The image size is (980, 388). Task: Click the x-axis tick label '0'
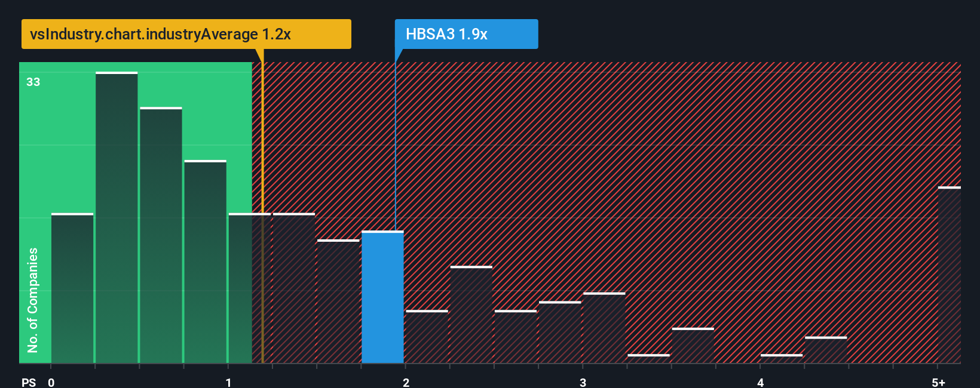pos(51,383)
